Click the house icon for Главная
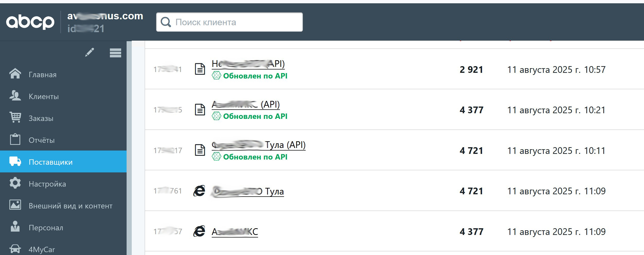The image size is (644, 255). 15,74
